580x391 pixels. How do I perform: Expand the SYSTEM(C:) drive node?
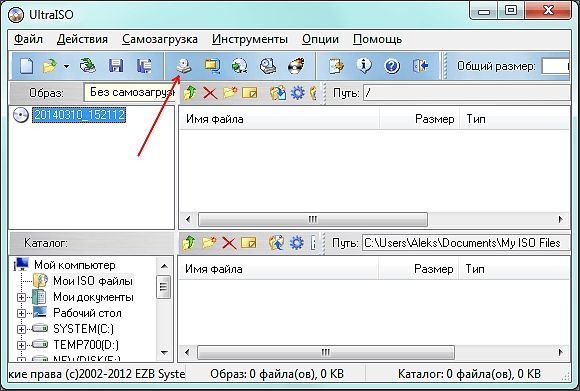coord(21,329)
